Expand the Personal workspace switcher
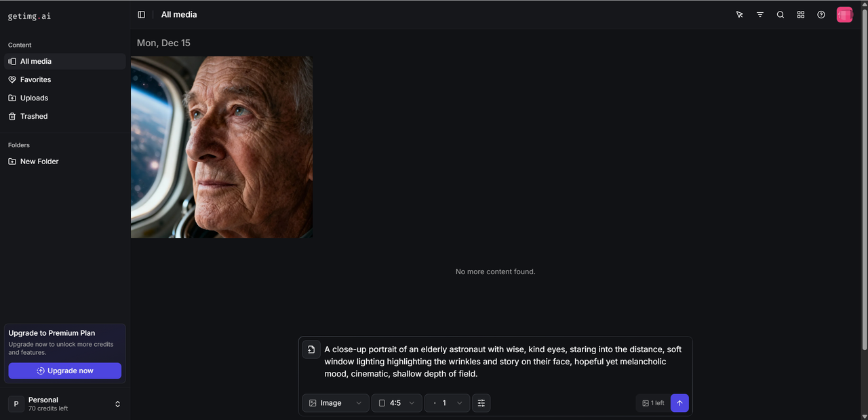This screenshot has height=420, width=868. click(64, 404)
